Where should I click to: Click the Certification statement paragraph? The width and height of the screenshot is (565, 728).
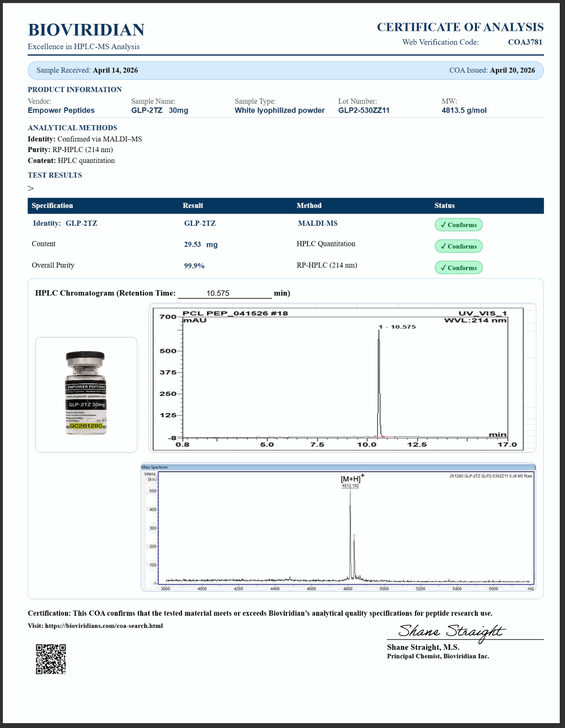click(260, 613)
